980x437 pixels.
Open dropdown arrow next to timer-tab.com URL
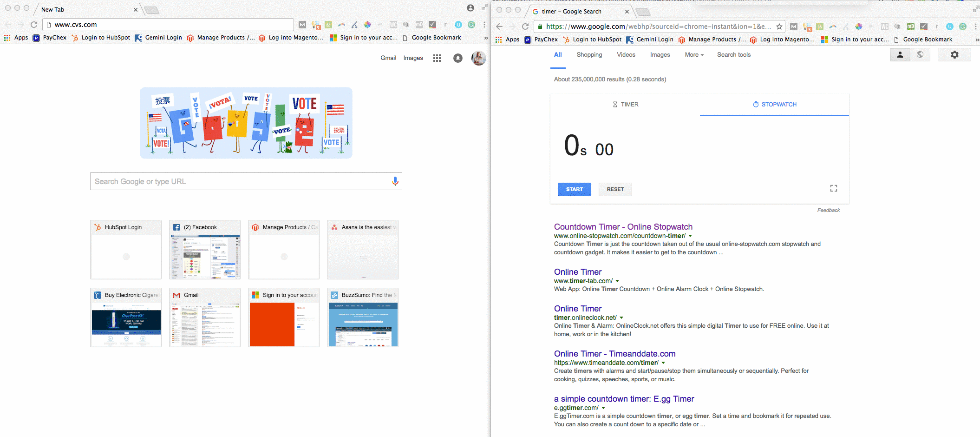click(x=617, y=281)
